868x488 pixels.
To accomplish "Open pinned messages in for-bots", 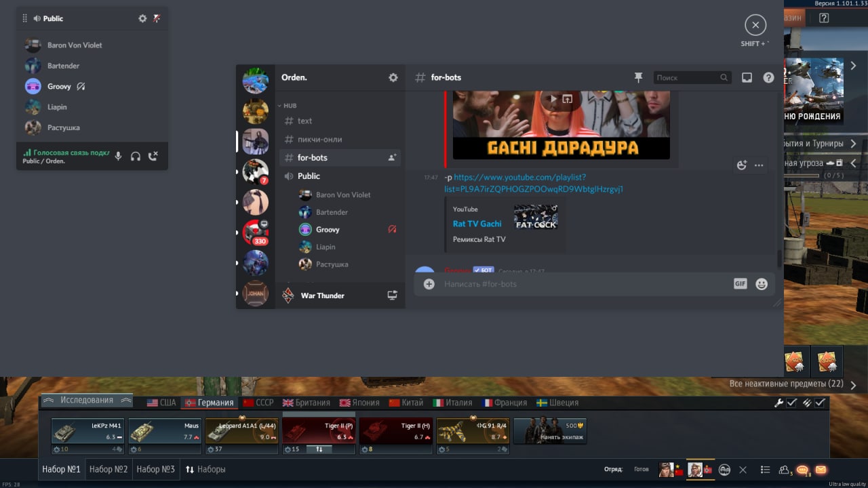I will point(638,77).
